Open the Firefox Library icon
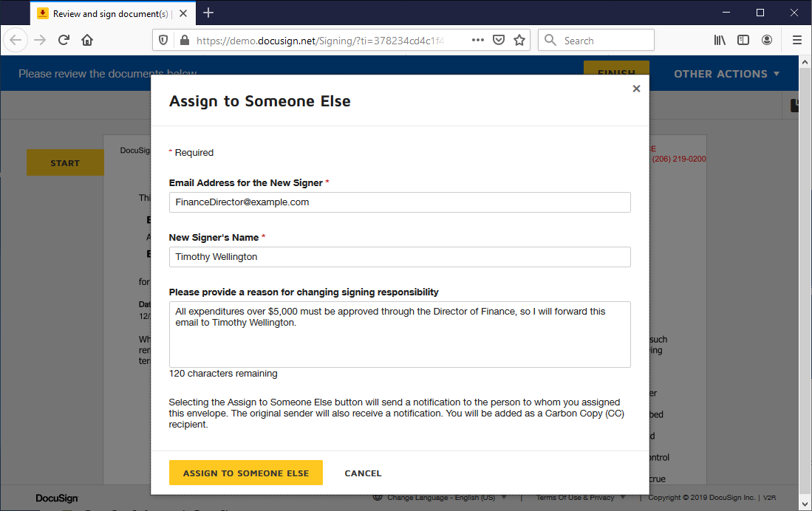 tap(720, 40)
